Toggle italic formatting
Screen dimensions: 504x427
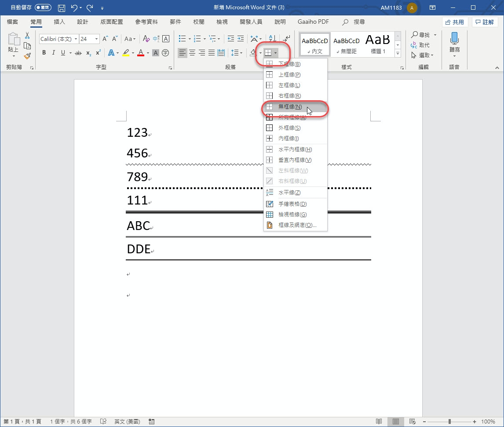point(54,53)
